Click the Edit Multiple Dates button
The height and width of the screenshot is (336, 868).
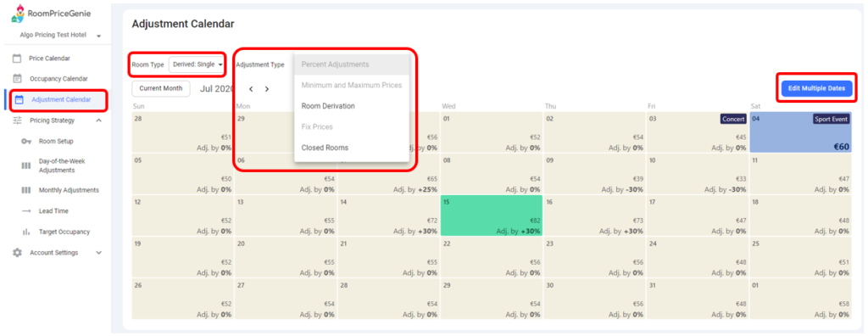pyautogui.click(x=816, y=89)
